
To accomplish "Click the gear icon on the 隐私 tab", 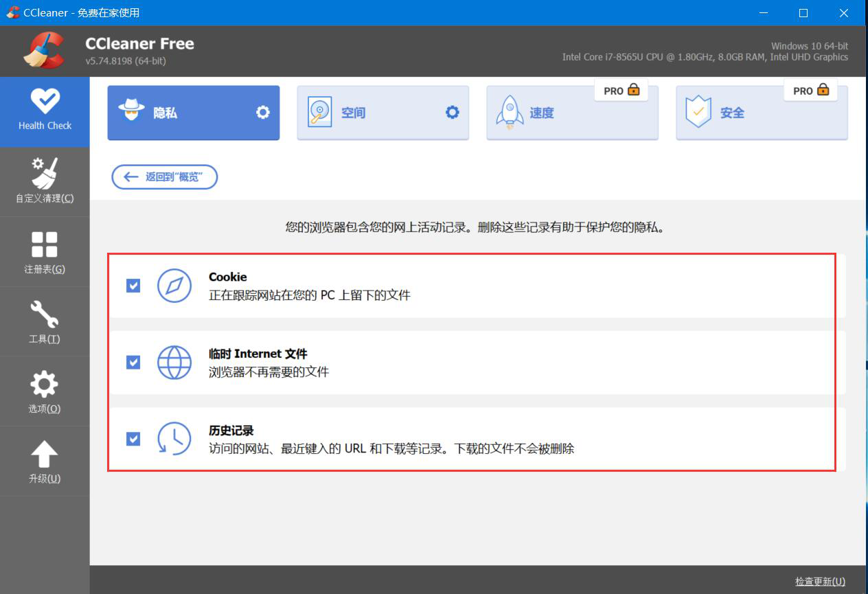I will coord(263,113).
